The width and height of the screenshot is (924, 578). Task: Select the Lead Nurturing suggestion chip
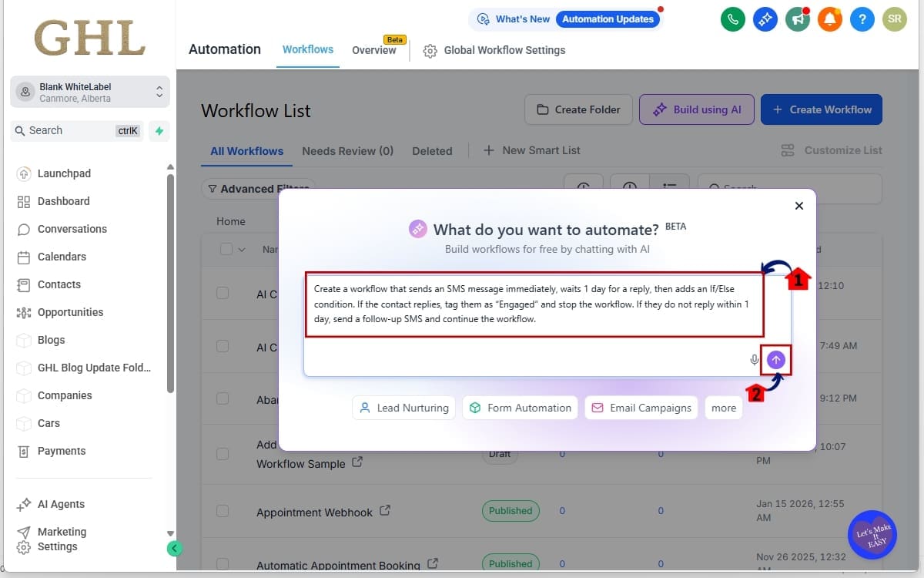click(x=403, y=408)
